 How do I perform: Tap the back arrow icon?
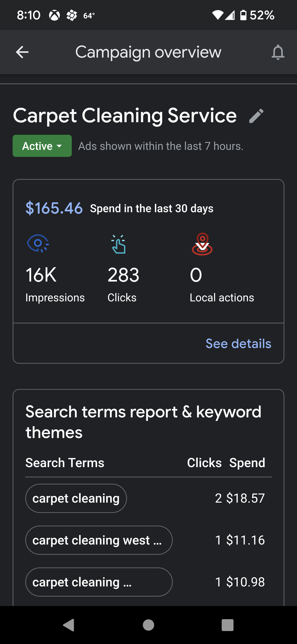pyautogui.click(x=22, y=52)
